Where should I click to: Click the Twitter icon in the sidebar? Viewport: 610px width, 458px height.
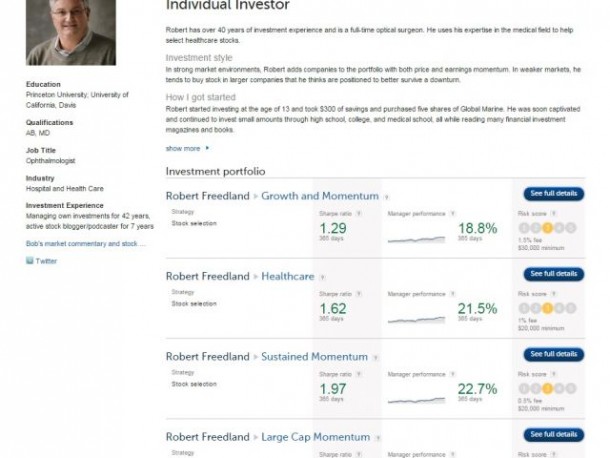[x=30, y=260]
